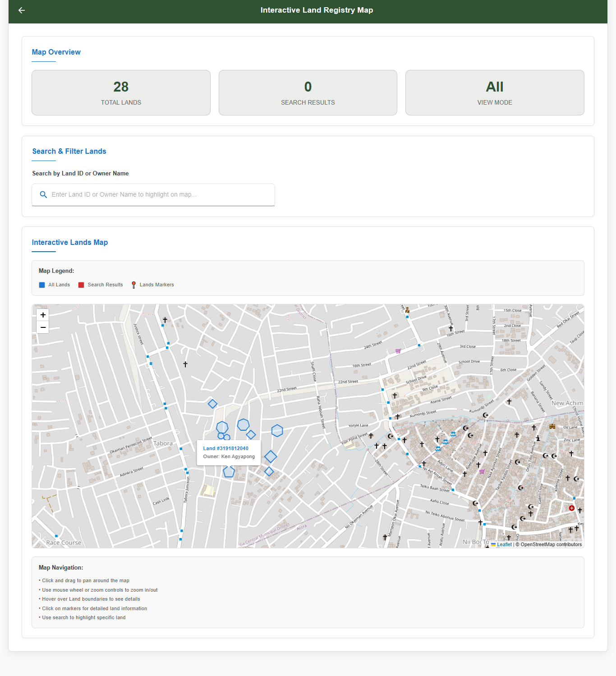Image resolution: width=616 pixels, height=676 pixels.
Task: Zoom in with the plus button
Action: (43, 315)
